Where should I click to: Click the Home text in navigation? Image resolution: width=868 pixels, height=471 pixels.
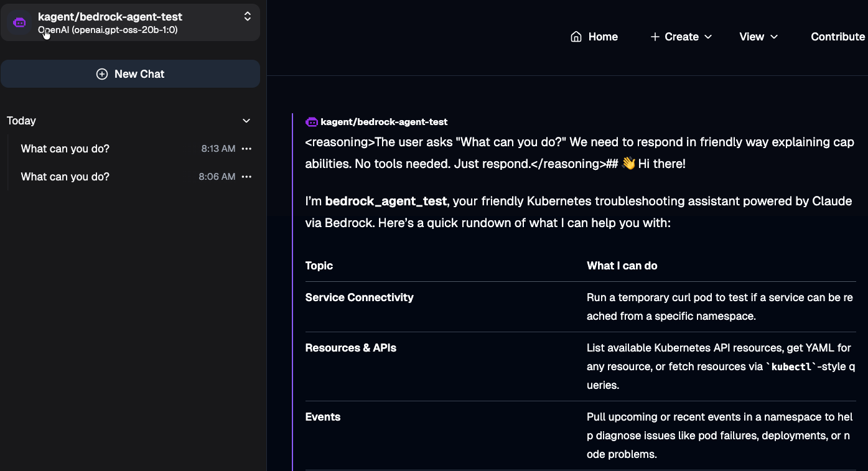(x=603, y=37)
